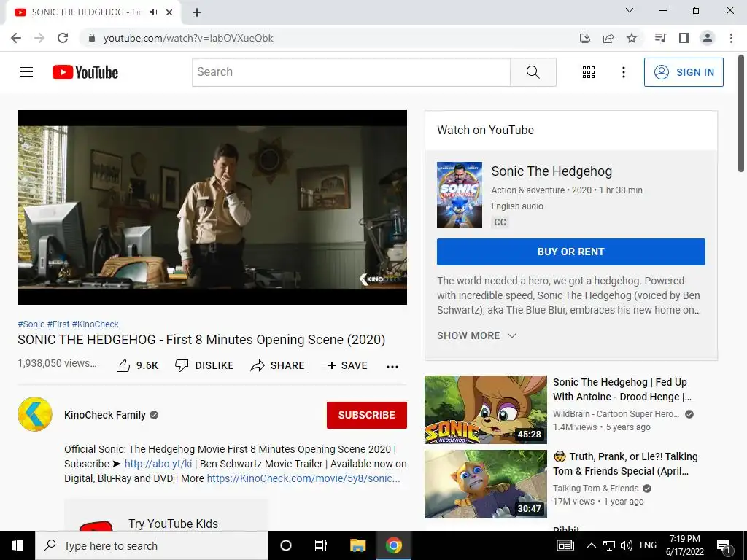
Task: Mute the tab via speaker icon
Action: click(x=153, y=12)
